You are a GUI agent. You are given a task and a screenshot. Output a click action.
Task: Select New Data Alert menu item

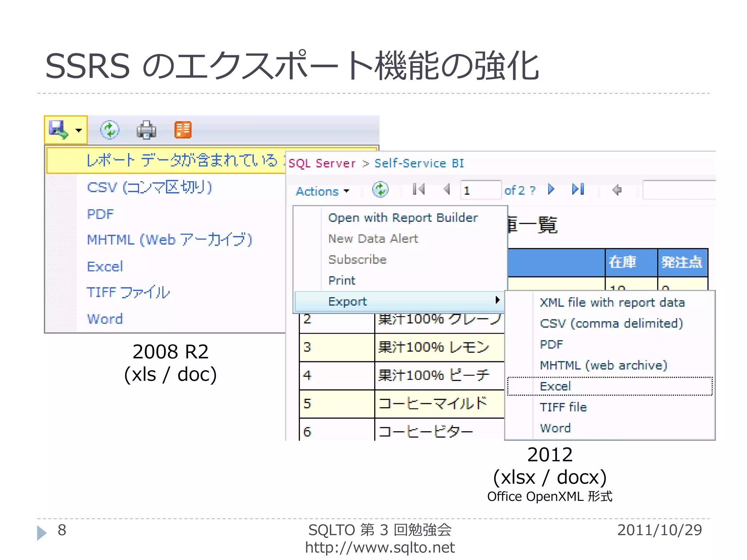click(373, 238)
